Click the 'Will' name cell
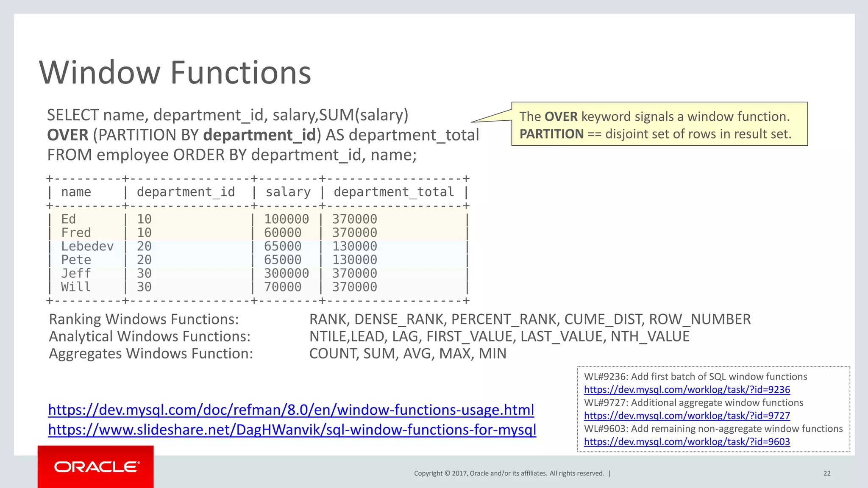This screenshot has width=868, height=488. tap(76, 287)
